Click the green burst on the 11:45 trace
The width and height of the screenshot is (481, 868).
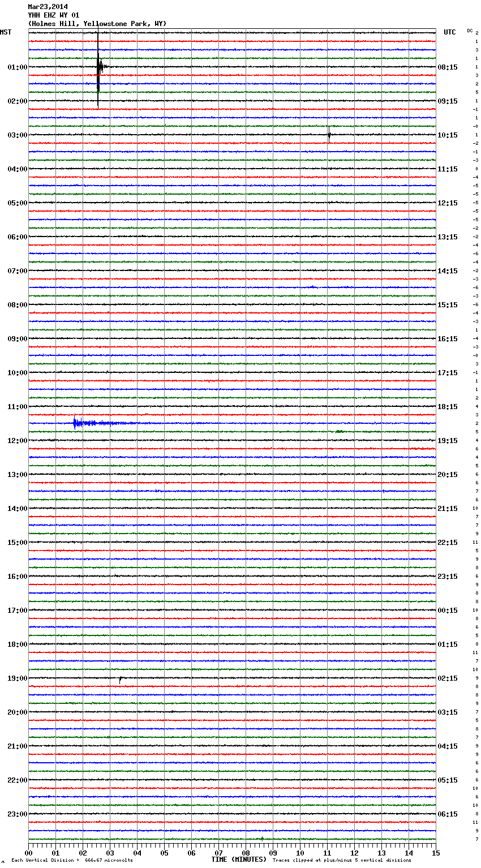point(339,431)
